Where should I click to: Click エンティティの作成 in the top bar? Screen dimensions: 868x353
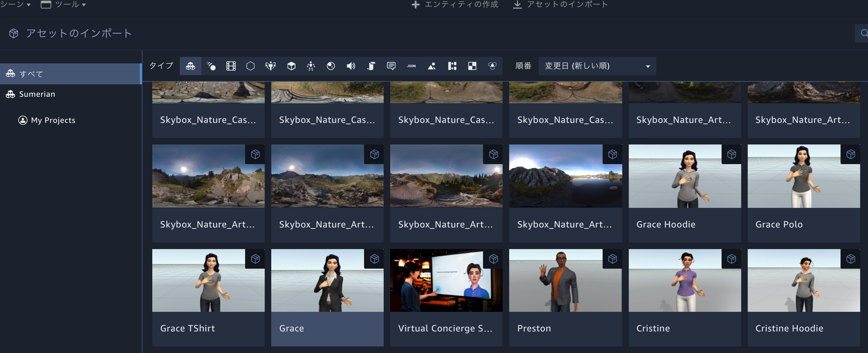[x=455, y=5]
